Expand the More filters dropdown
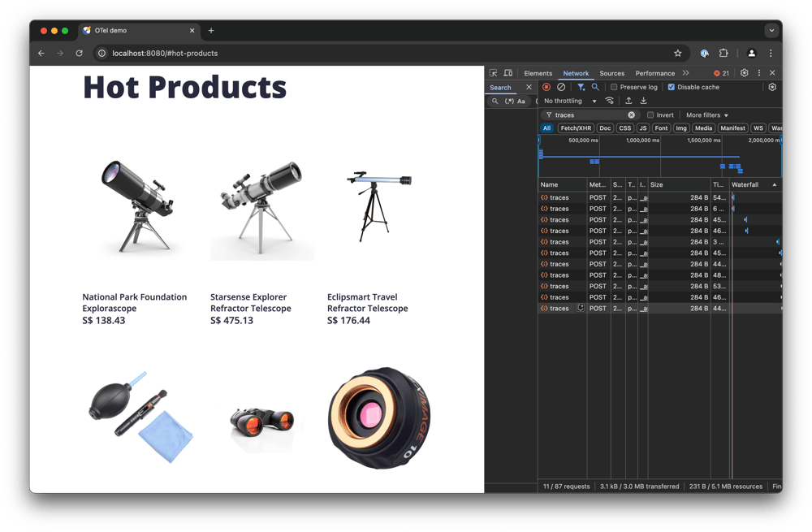The width and height of the screenshot is (812, 532). (x=707, y=115)
